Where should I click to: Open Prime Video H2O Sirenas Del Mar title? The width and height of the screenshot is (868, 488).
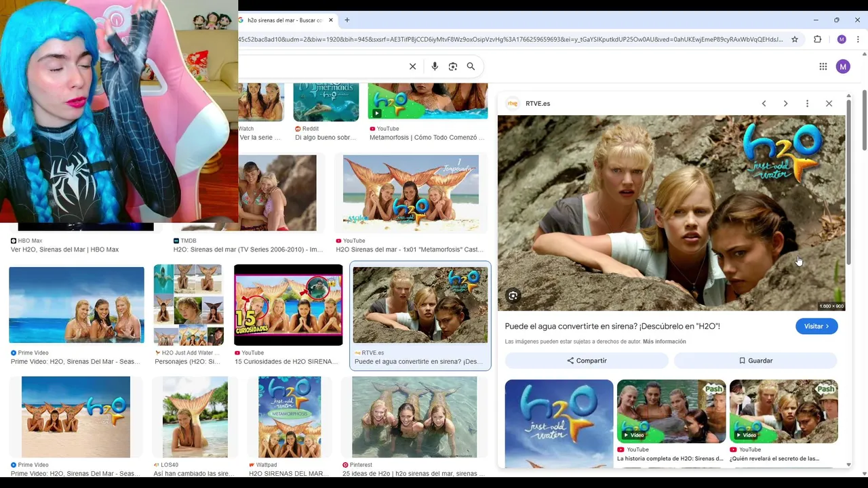click(x=76, y=361)
